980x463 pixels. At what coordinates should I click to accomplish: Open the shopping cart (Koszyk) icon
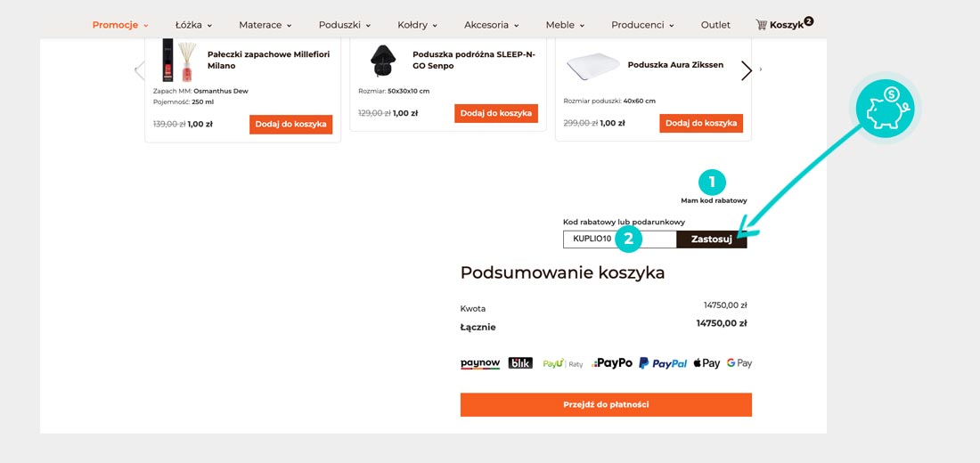pyautogui.click(x=783, y=24)
